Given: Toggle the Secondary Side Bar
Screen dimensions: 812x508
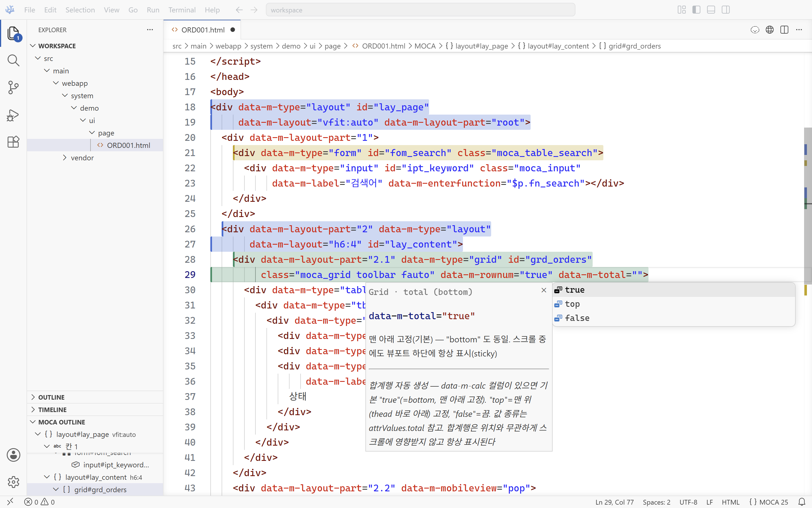Looking at the screenshot, I should (726, 10).
